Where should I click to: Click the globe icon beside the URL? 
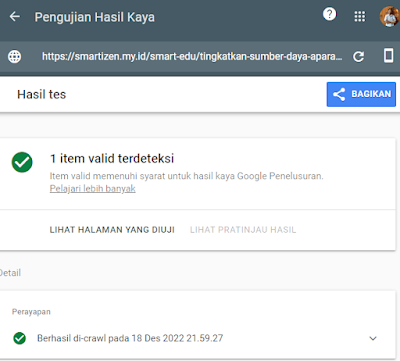[14, 57]
